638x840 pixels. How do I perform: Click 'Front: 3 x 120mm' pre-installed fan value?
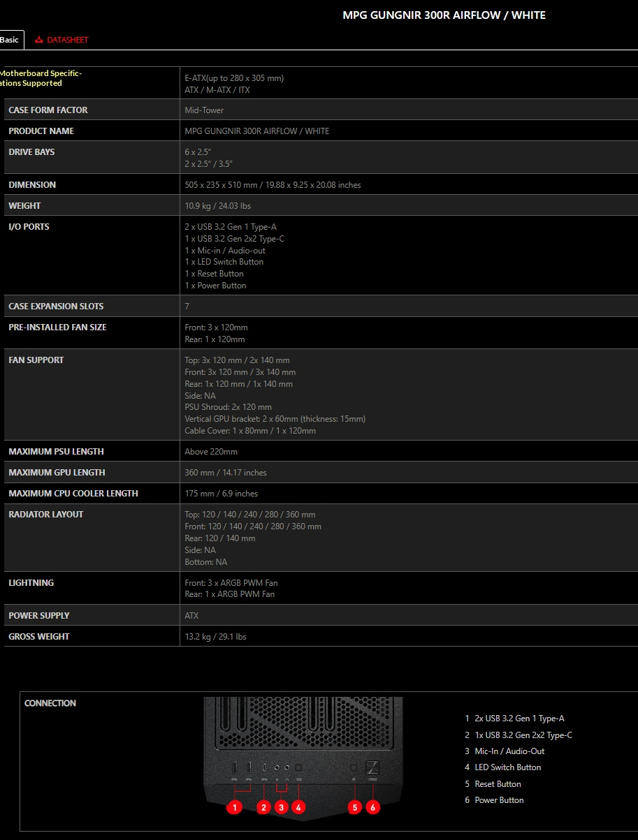click(x=216, y=327)
